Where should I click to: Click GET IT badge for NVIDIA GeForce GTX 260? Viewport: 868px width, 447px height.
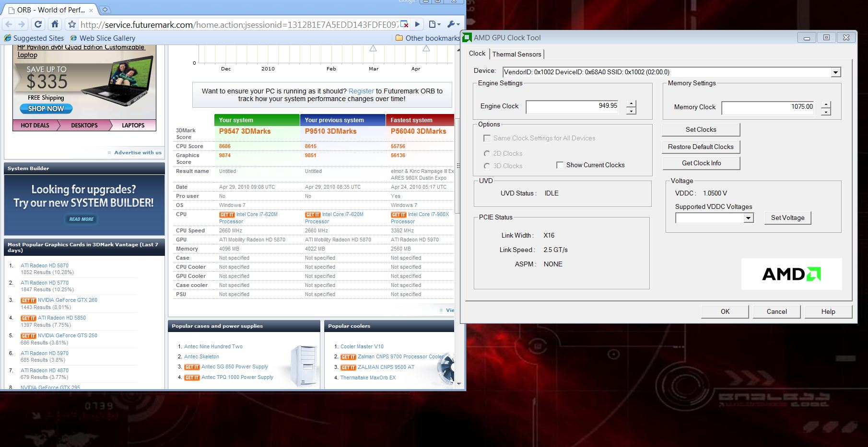point(28,300)
